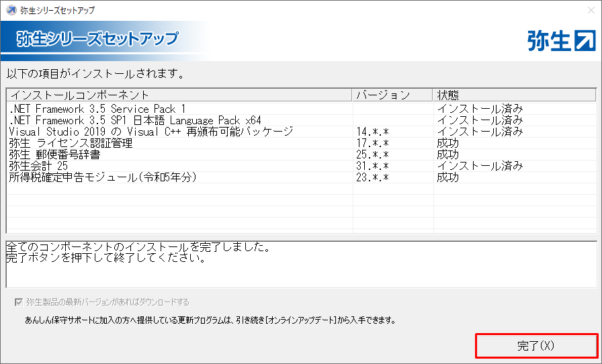Select the 弥生会計 25 row
The image size is (602, 364).
tap(302, 166)
